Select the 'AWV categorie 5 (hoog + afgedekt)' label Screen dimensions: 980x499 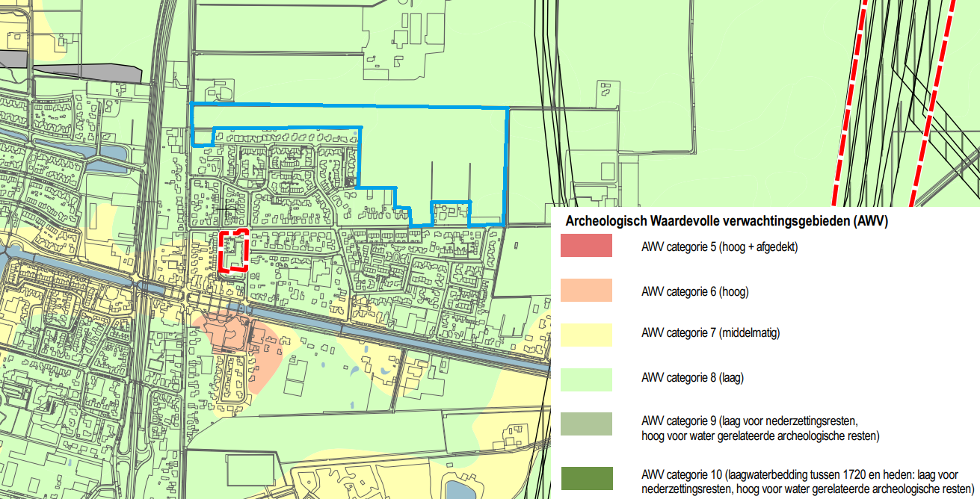coord(719,247)
